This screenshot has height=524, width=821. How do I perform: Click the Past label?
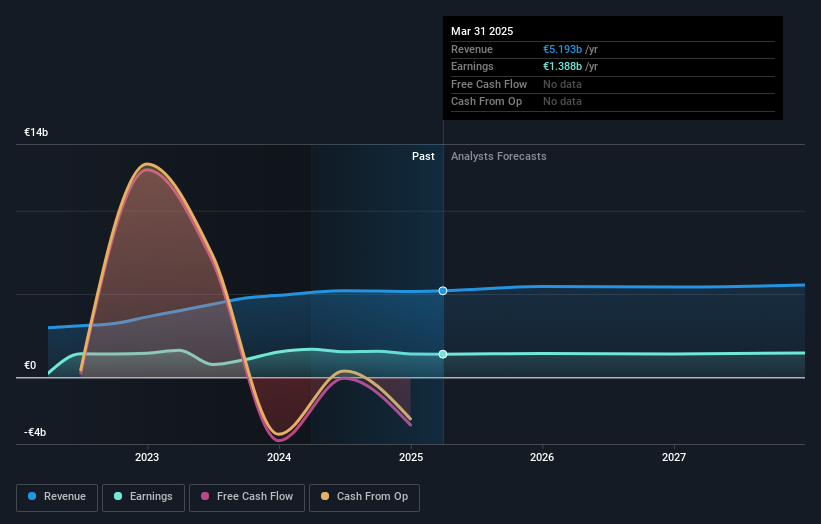tap(423, 157)
